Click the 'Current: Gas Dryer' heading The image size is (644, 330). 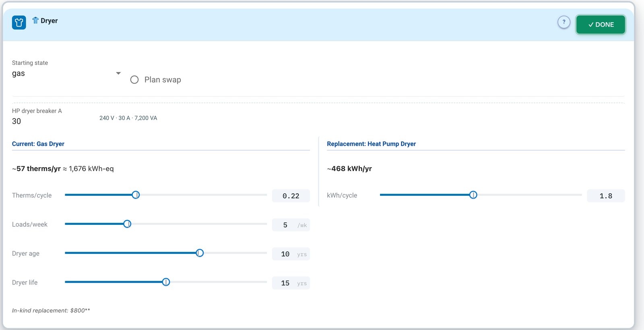pos(38,144)
